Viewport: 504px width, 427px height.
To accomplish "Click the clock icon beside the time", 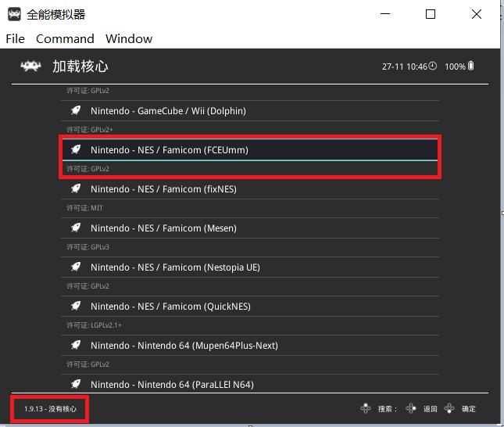I will (433, 66).
